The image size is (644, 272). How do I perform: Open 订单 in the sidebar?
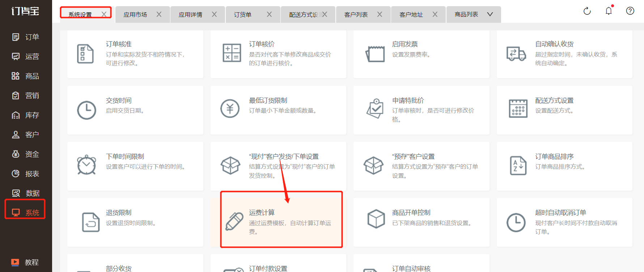26,37
